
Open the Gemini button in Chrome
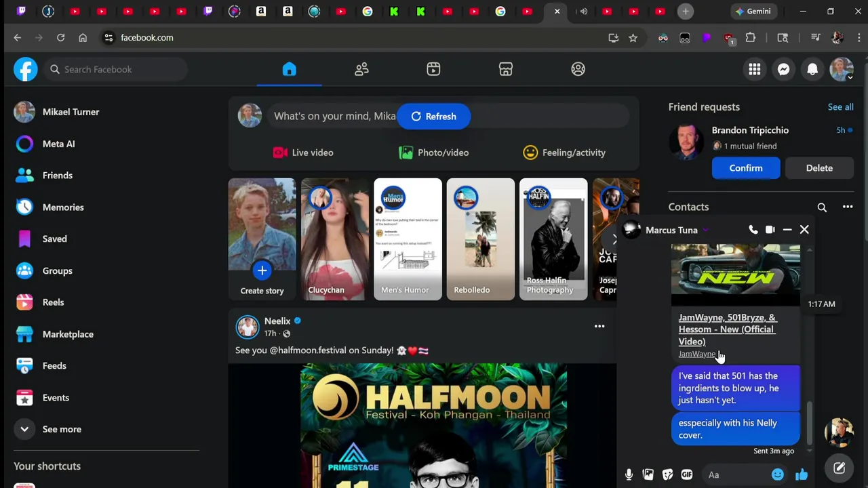coord(753,12)
